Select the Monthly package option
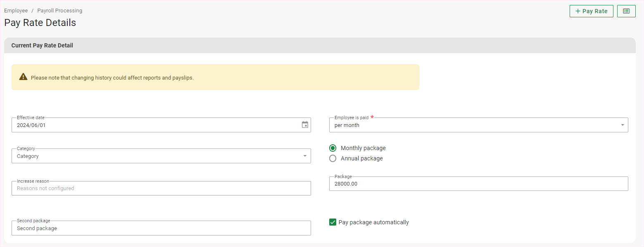 tap(333, 148)
